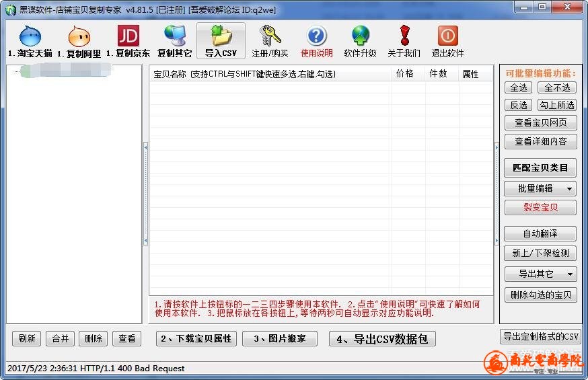
Task: Click the 全选 button
Action: tap(519, 88)
